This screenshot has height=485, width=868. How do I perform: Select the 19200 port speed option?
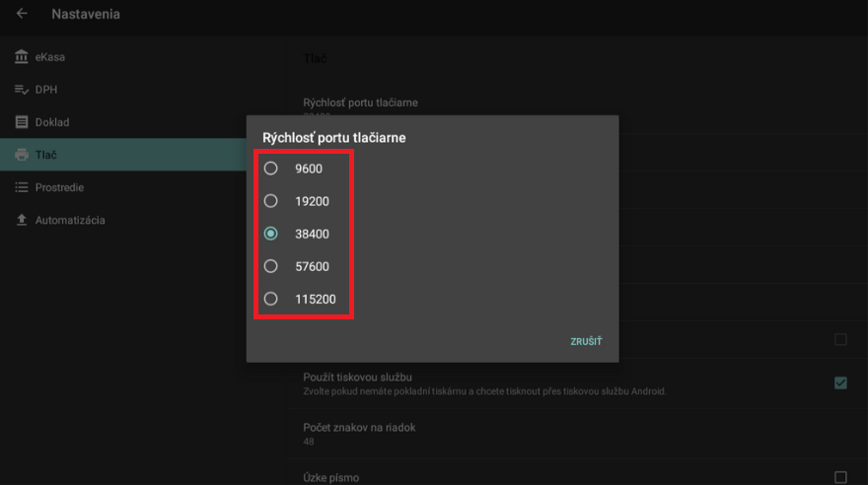click(271, 201)
